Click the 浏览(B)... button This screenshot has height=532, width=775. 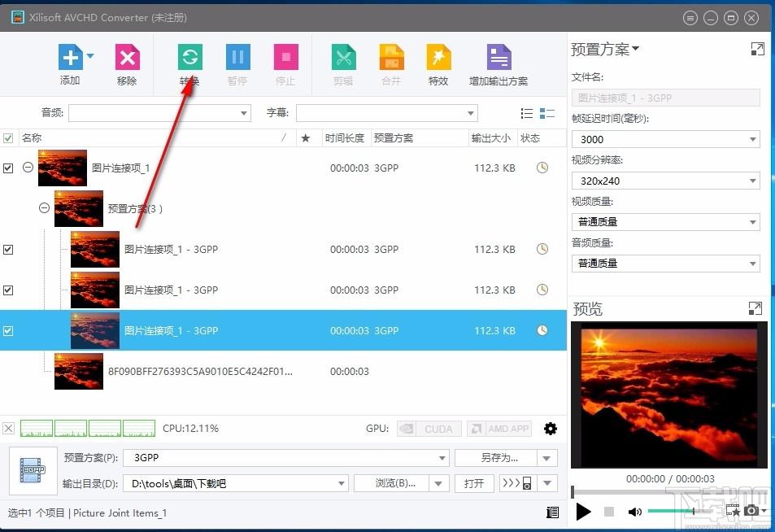click(391, 483)
